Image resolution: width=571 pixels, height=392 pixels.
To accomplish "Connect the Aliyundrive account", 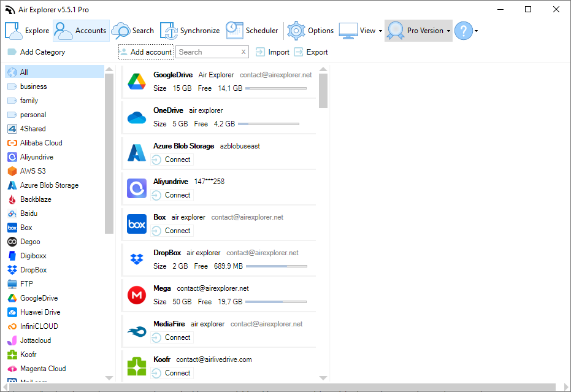I will click(172, 195).
